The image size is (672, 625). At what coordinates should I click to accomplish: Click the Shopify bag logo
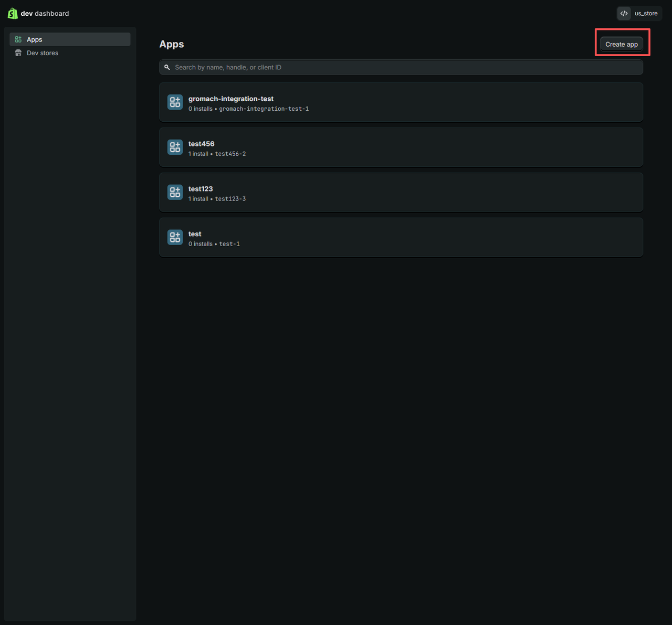pos(13,14)
